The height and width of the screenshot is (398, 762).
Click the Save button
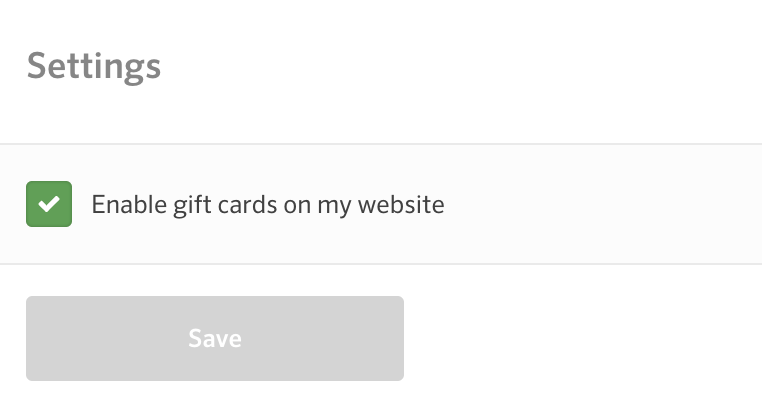215,338
